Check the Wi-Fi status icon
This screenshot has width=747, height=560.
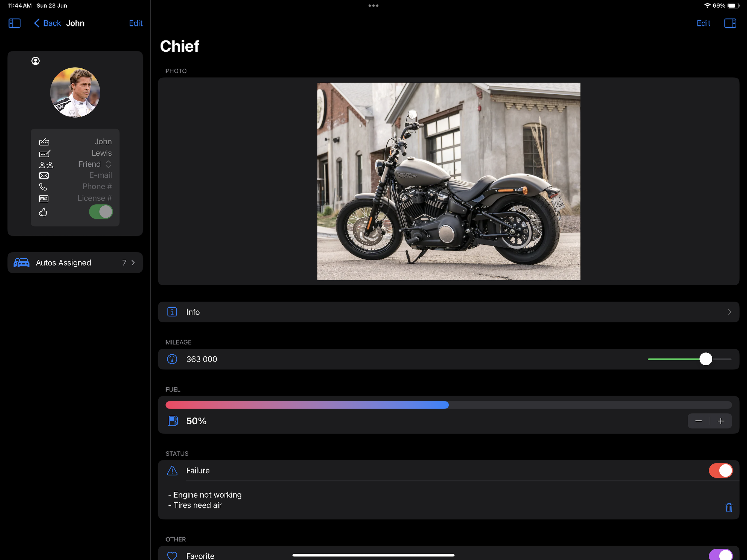coord(707,6)
